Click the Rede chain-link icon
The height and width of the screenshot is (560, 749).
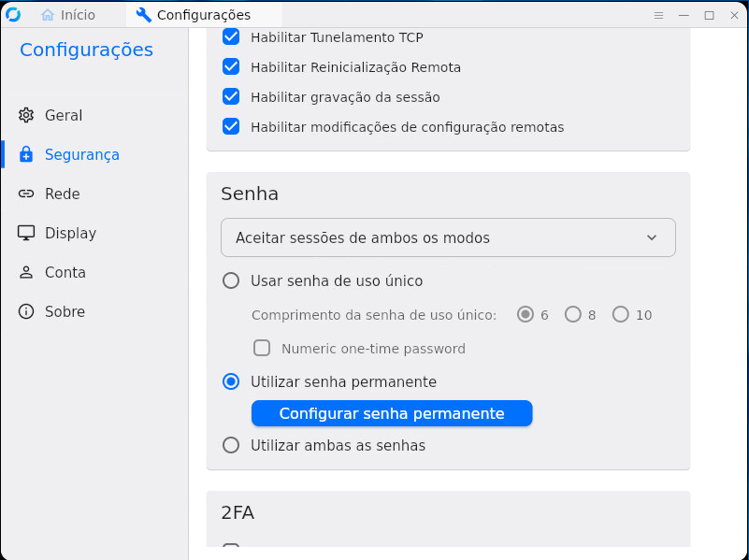[x=25, y=194]
